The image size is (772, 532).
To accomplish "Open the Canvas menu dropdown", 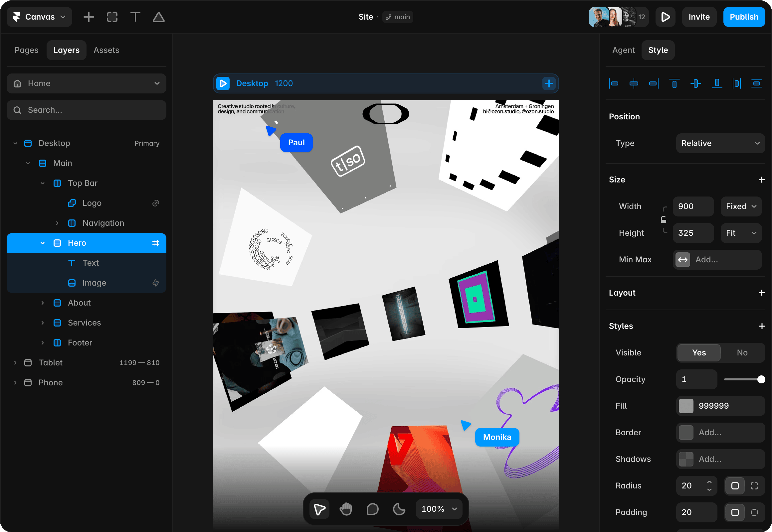I will [x=39, y=17].
